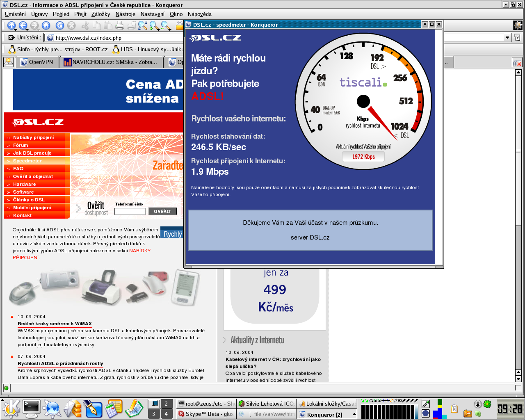Open the Úpravy menu
The height and width of the screenshot is (420, 525).
click(39, 14)
